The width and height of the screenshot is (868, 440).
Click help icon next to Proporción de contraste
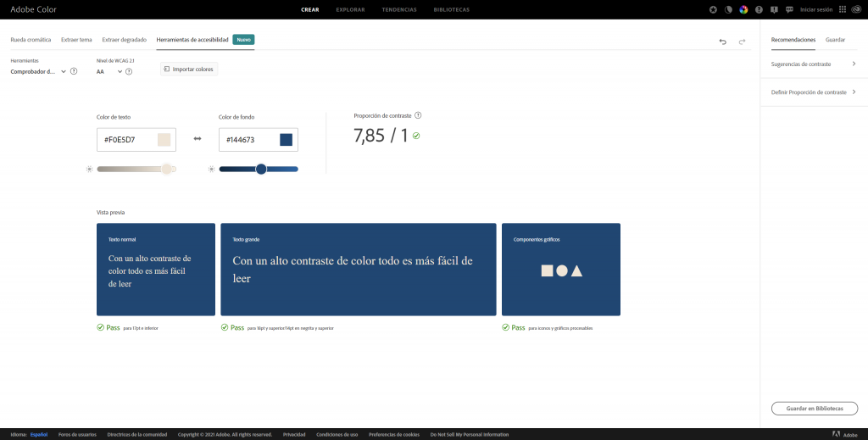(x=418, y=115)
